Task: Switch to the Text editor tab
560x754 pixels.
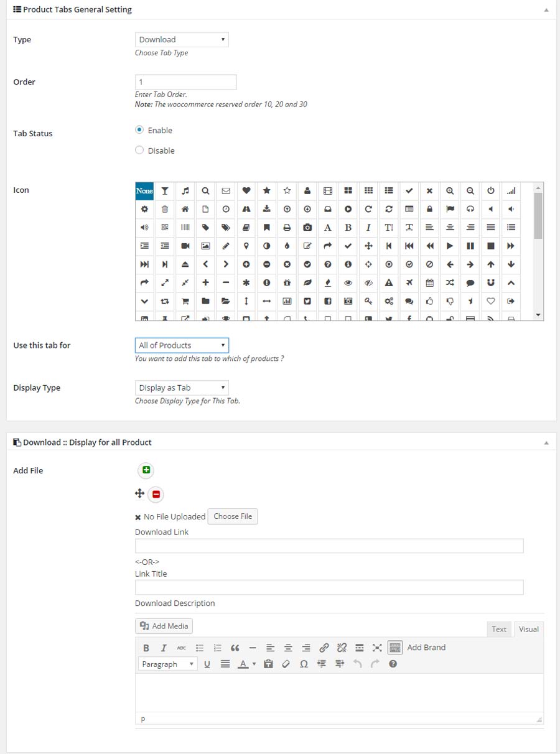Action: [x=499, y=629]
